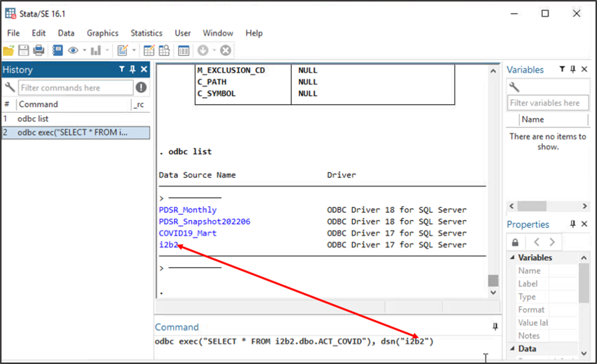The height and width of the screenshot is (364, 597).
Task: Click the i2b2 data source link
Action: click(168, 244)
